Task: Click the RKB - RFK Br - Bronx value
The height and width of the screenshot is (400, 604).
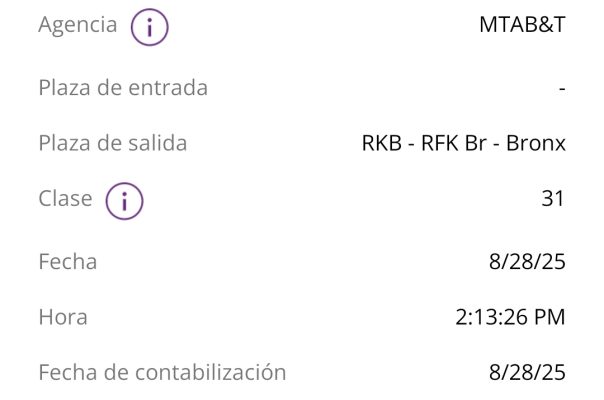Action: pos(464,143)
